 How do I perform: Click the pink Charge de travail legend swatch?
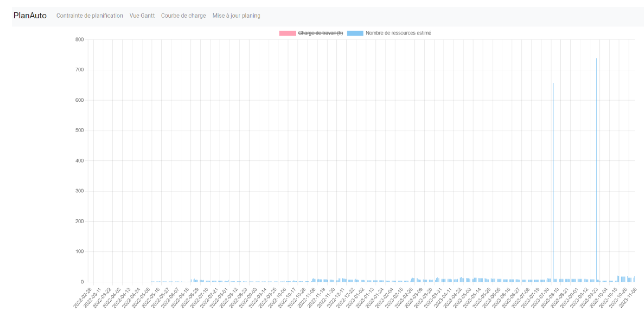coord(287,33)
